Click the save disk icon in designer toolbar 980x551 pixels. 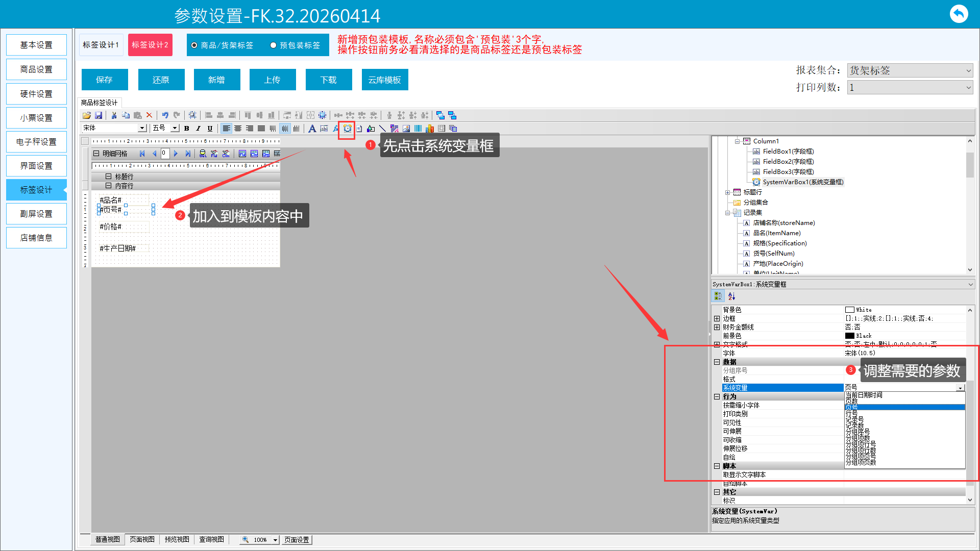[99, 115]
